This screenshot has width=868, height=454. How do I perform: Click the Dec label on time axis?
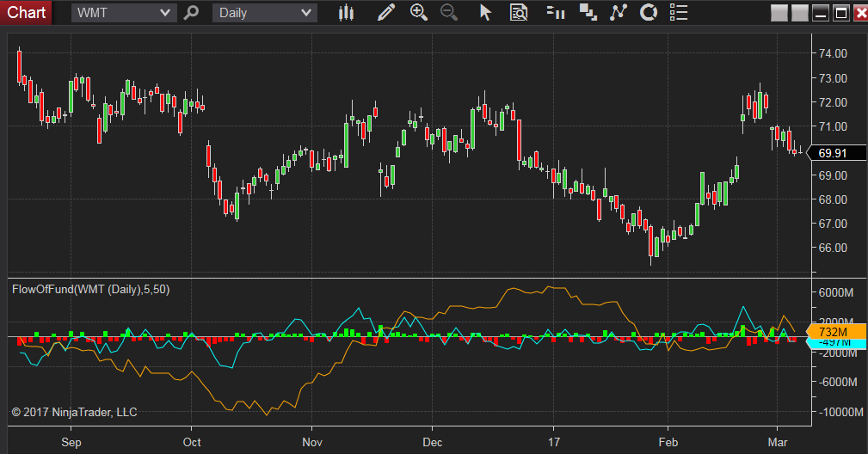click(x=433, y=442)
